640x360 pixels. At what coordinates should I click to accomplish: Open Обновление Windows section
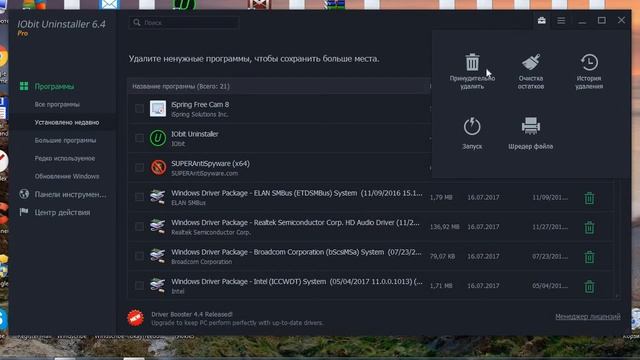click(67, 176)
